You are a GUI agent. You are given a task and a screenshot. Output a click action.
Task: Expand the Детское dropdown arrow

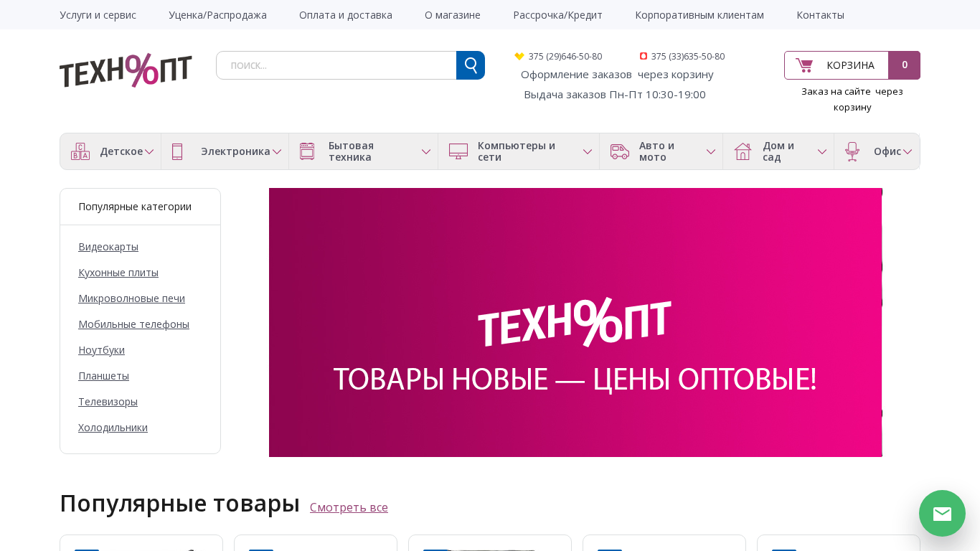149,152
